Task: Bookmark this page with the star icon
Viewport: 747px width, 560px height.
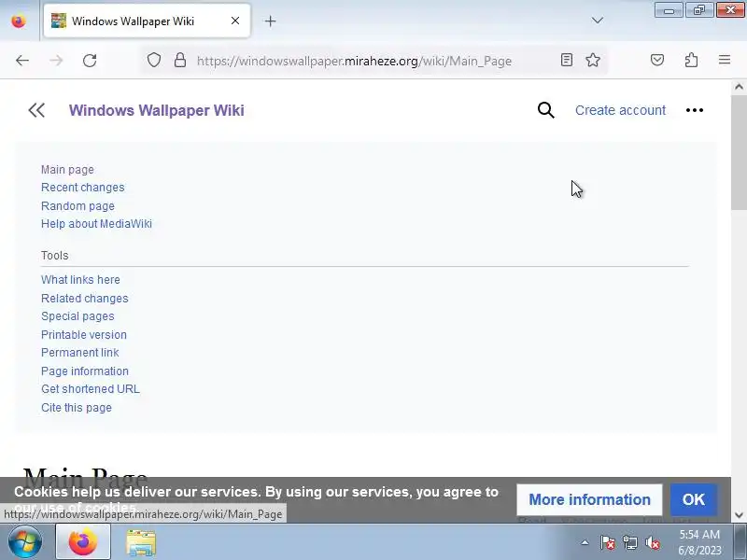Action: 593,60
